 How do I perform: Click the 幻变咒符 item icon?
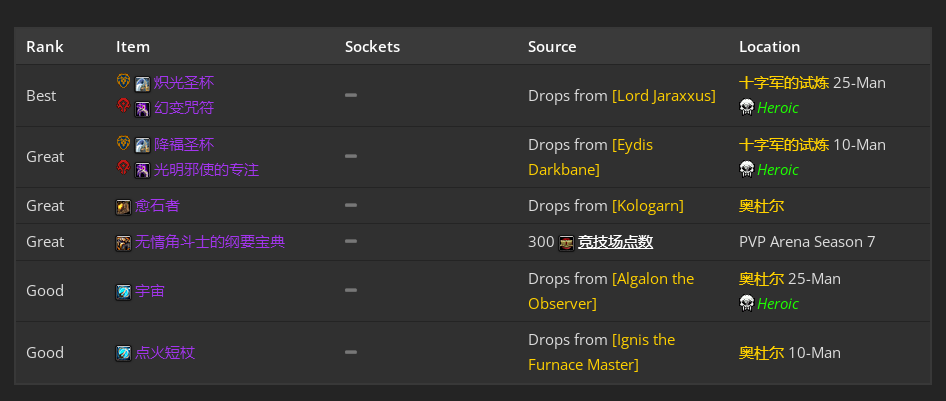pos(142,109)
